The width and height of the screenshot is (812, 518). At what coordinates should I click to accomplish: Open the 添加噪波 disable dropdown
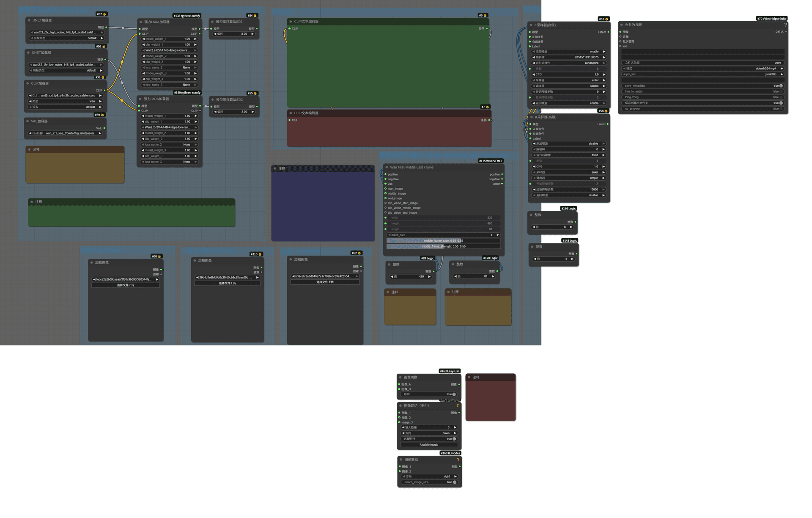tap(569, 144)
